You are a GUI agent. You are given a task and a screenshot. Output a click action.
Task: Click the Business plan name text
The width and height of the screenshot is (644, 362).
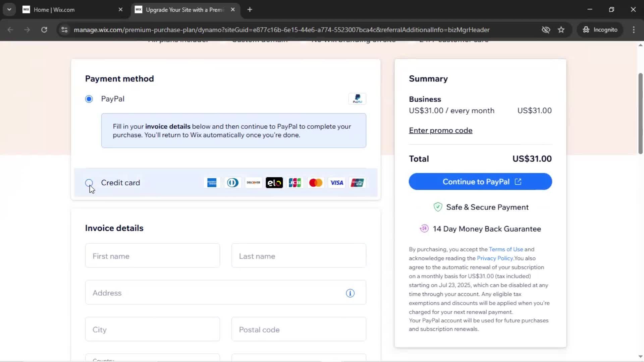[x=425, y=99]
